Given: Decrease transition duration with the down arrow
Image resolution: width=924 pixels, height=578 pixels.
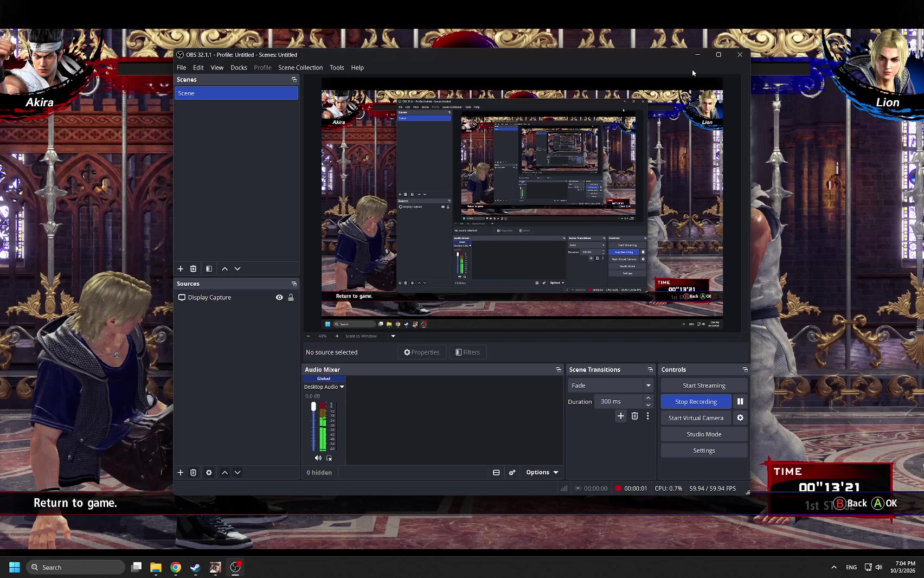Looking at the screenshot, I should tap(648, 405).
